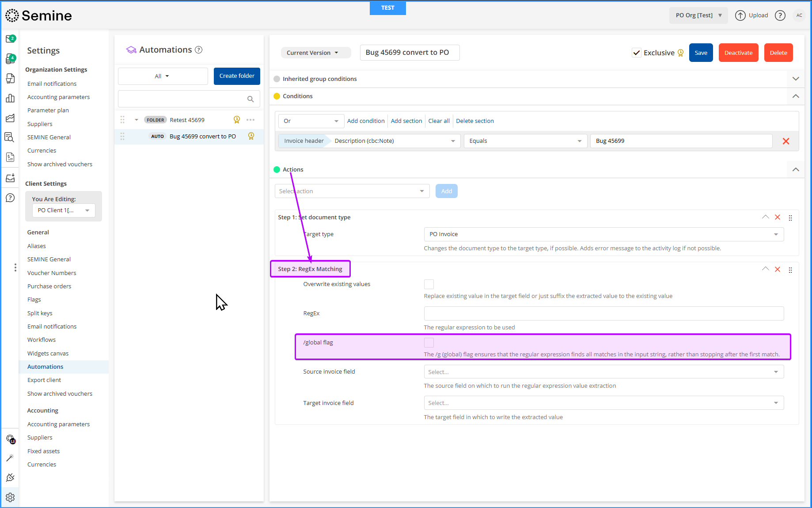Open the document search sidebar icon
Screen dimensions: 812x508
coord(11,137)
